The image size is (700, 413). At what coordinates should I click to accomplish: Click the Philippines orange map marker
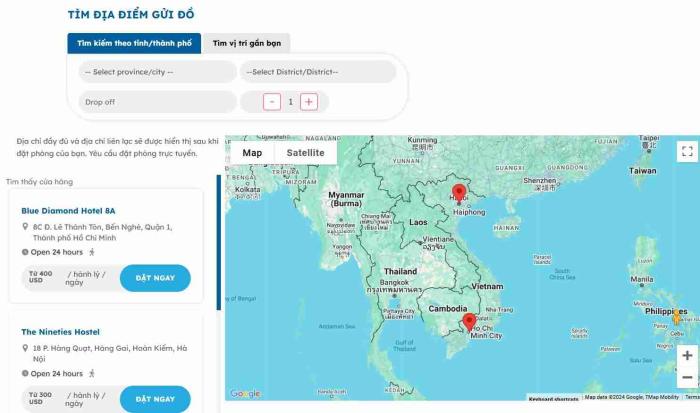click(x=676, y=316)
